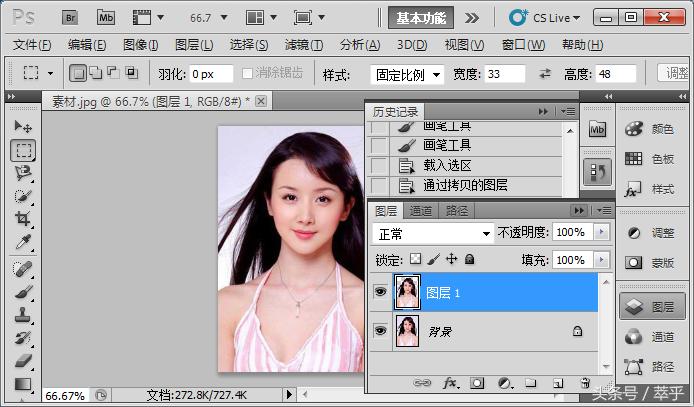Toggle lock image pixels brush icon
Image resolution: width=694 pixels, height=407 pixels.
[x=433, y=259]
